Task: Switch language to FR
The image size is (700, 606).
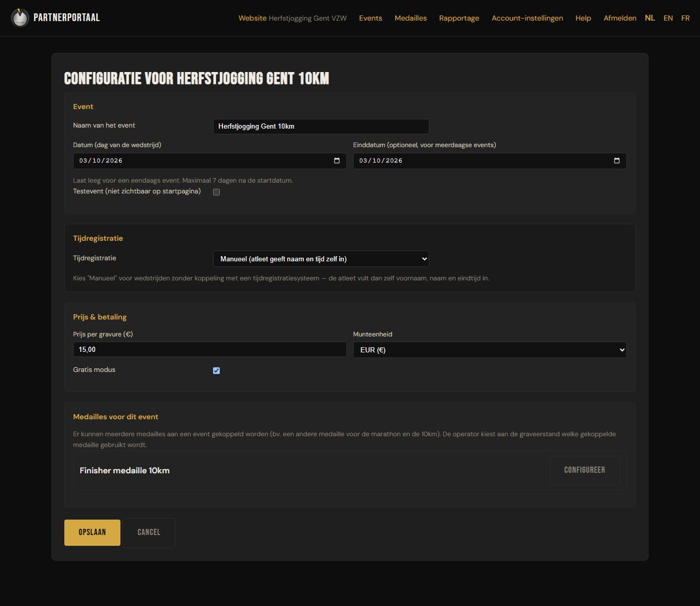Action: tap(686, 18)
